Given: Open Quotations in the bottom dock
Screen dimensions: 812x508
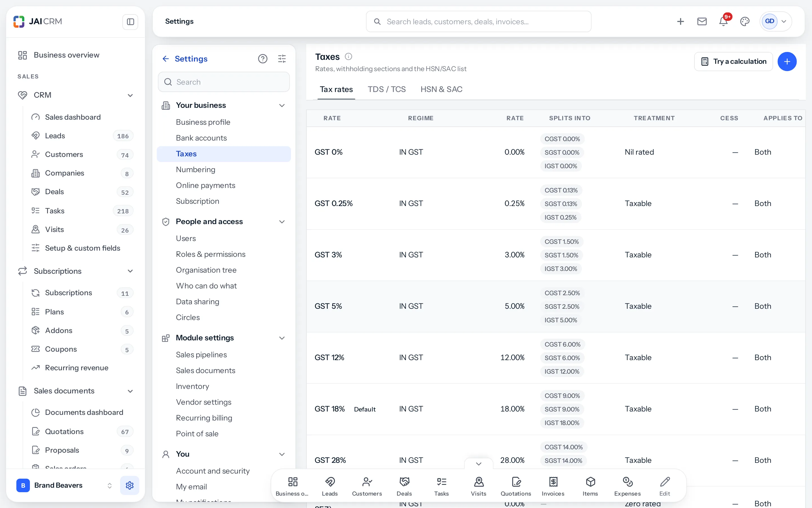Looking at the screenshot, I should 516,486.
